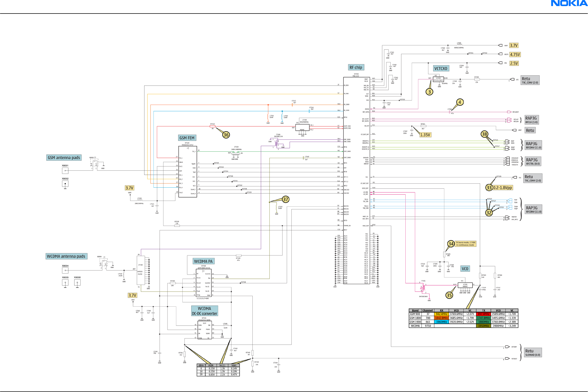Click the 4.75V voltage tag
This screenshot has width=588, height=392.
(x=515, y=55)
